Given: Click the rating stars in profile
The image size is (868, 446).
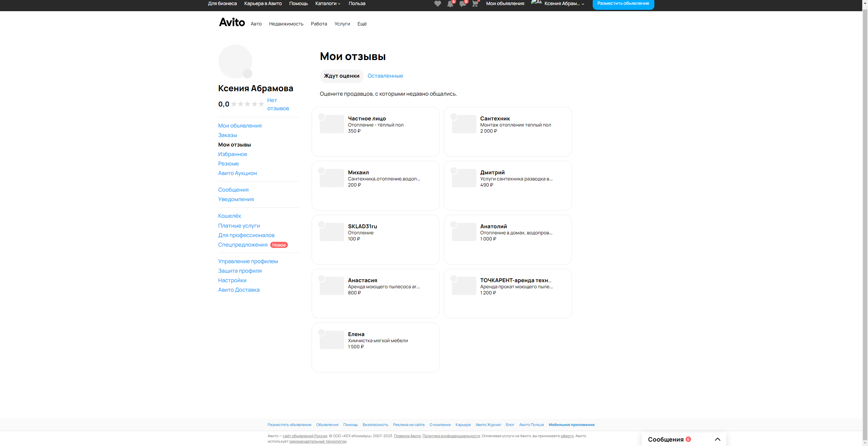Looking at the screenshot, I should [x=248, y=104].
